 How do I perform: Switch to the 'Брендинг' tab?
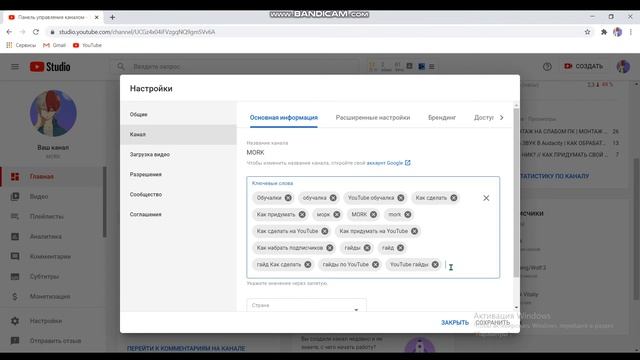tap(442, 118)
